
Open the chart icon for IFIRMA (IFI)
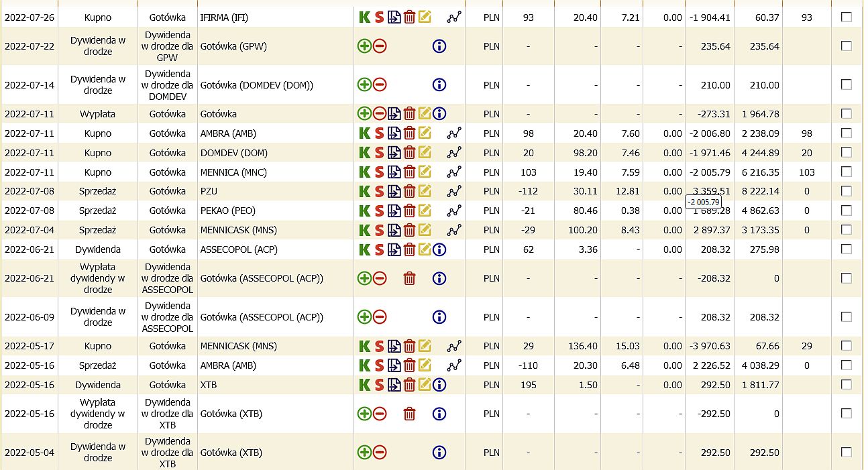[454, 17]
